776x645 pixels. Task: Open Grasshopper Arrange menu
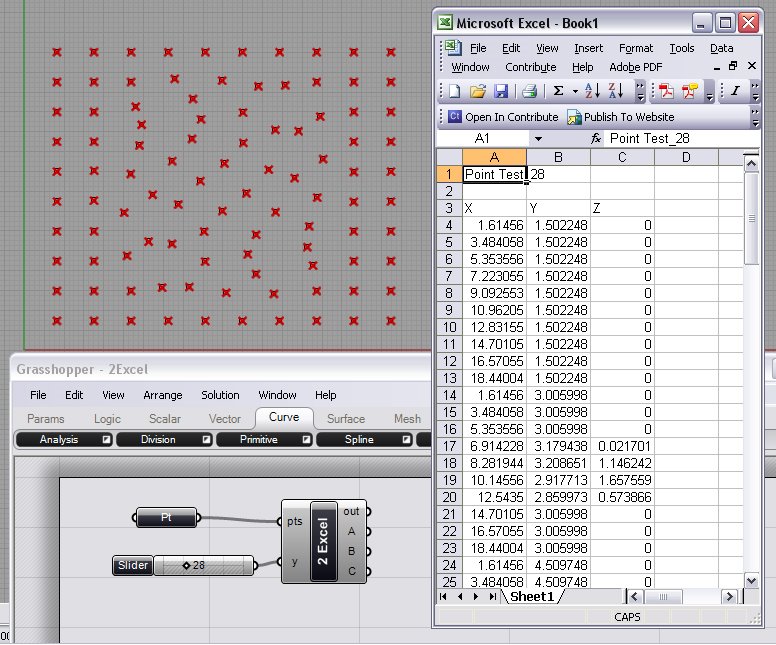point(163,395)
